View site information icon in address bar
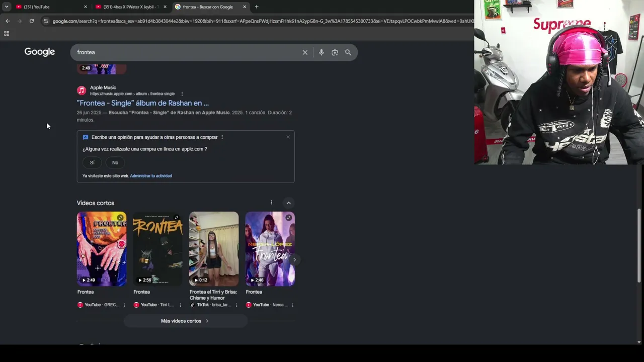 pos(46,21)
